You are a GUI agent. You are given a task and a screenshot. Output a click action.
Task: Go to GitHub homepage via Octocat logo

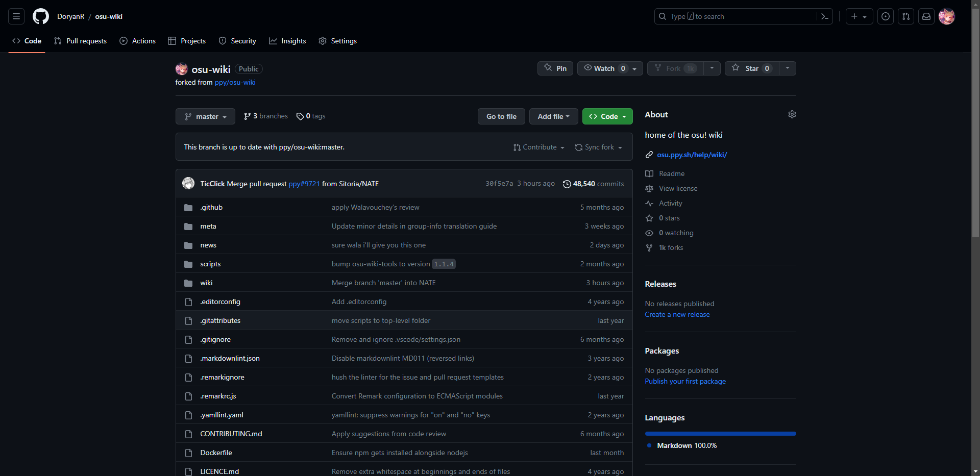point(41,16)
